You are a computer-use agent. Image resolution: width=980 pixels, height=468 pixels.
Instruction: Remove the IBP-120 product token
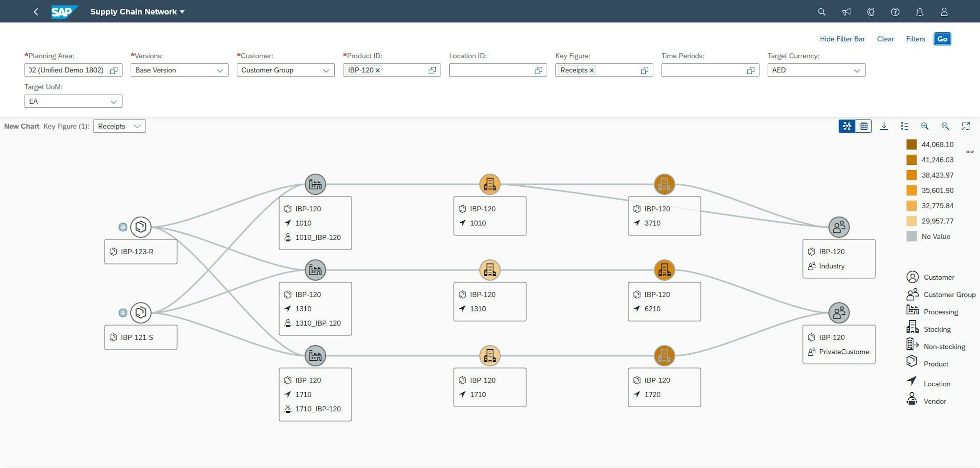[378, 70]
